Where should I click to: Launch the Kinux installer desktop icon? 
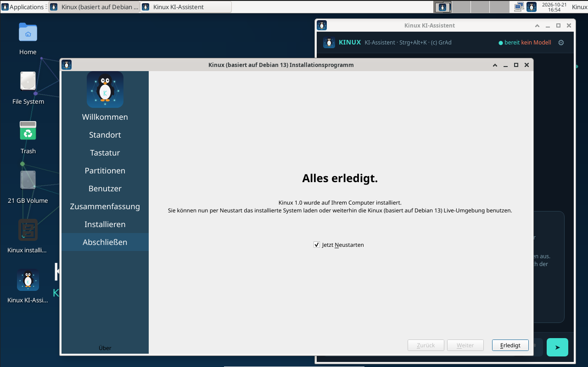28,230
